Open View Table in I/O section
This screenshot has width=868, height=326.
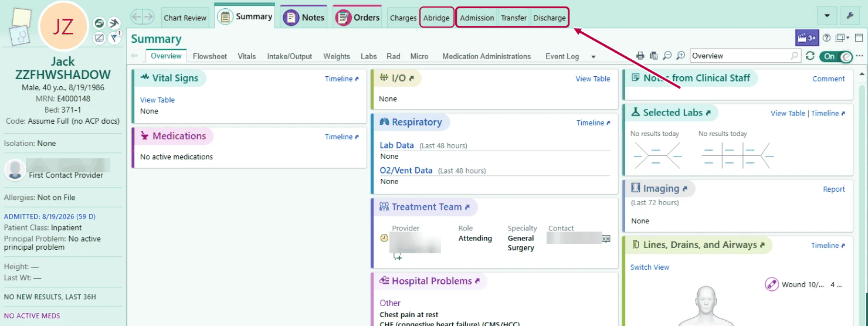pyautogui.click(x=593, y=79)
